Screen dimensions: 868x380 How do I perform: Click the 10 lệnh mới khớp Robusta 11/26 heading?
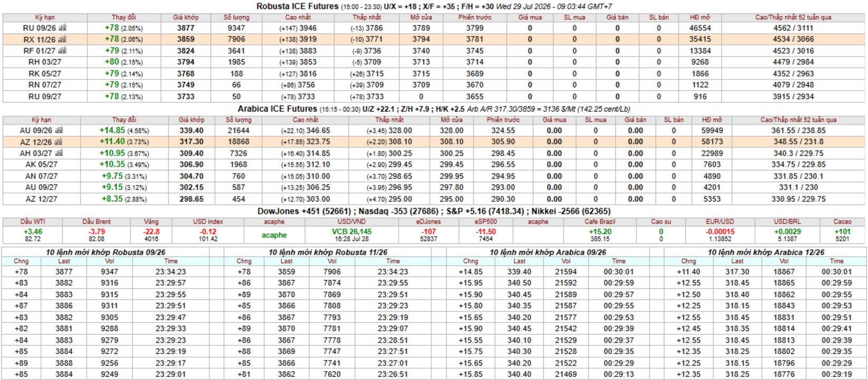pos(328,252)
